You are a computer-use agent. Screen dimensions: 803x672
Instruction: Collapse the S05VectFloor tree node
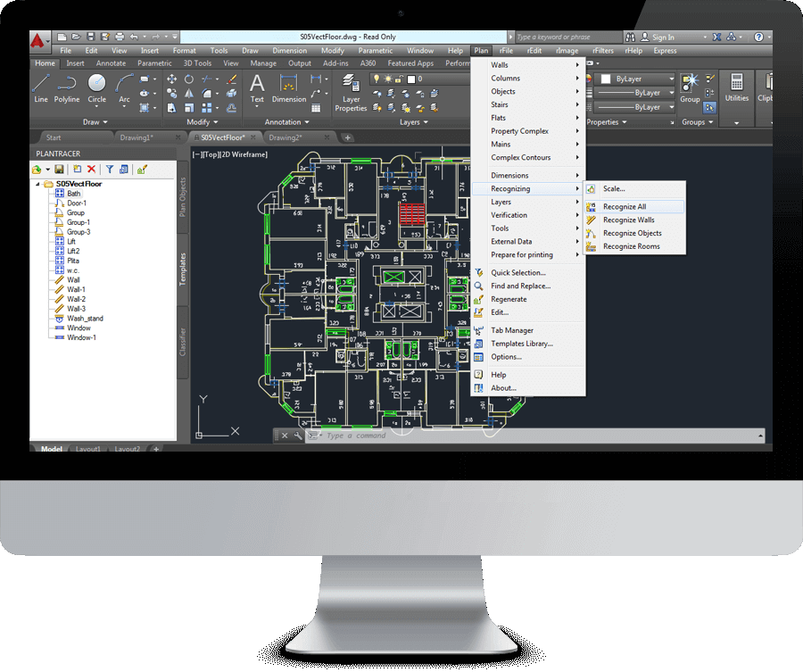click(38, 184)
